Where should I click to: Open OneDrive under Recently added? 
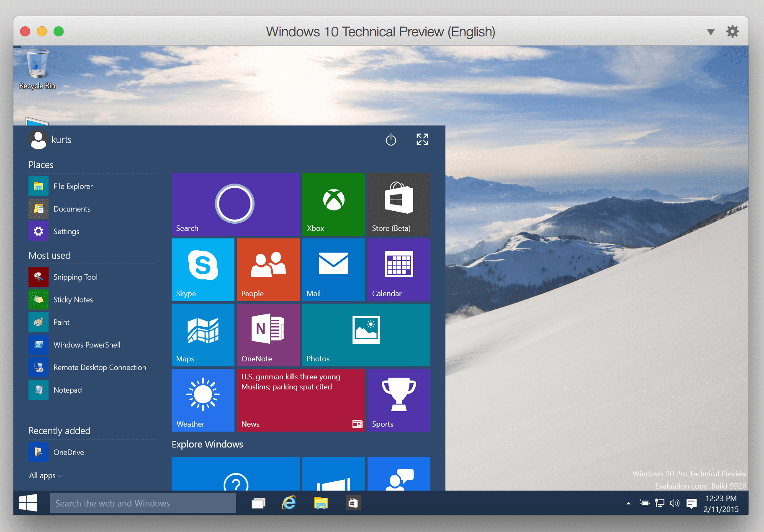point(92,453)
